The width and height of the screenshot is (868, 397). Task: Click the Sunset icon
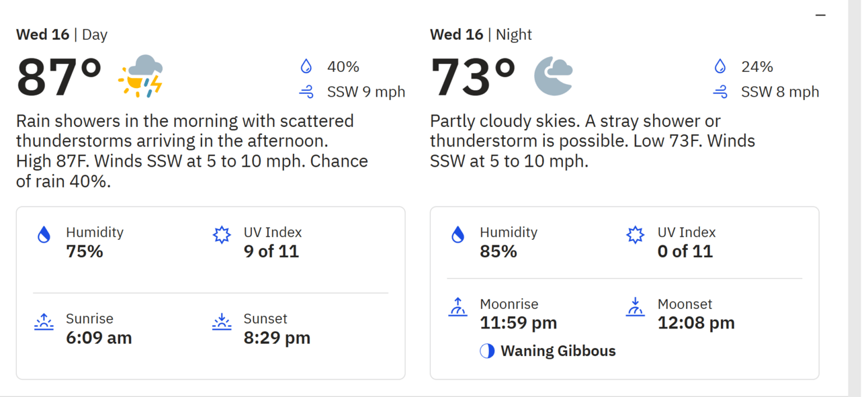(x=221, y=321)
